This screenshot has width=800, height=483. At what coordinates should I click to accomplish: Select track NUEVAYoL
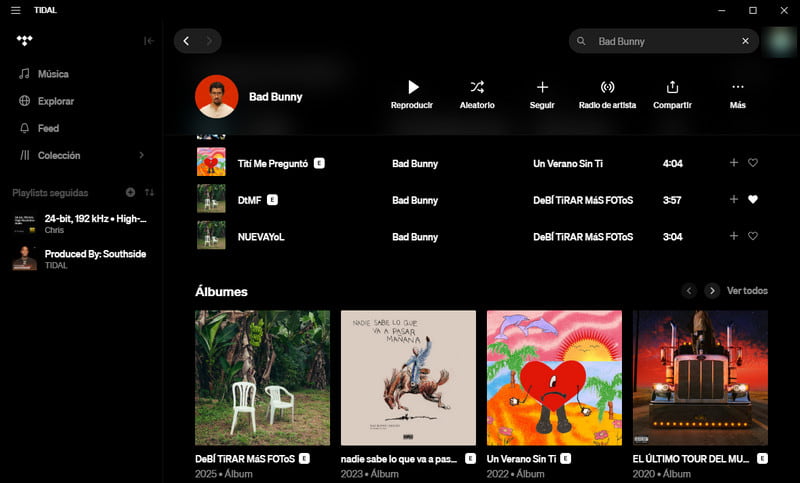click(261, 237)
